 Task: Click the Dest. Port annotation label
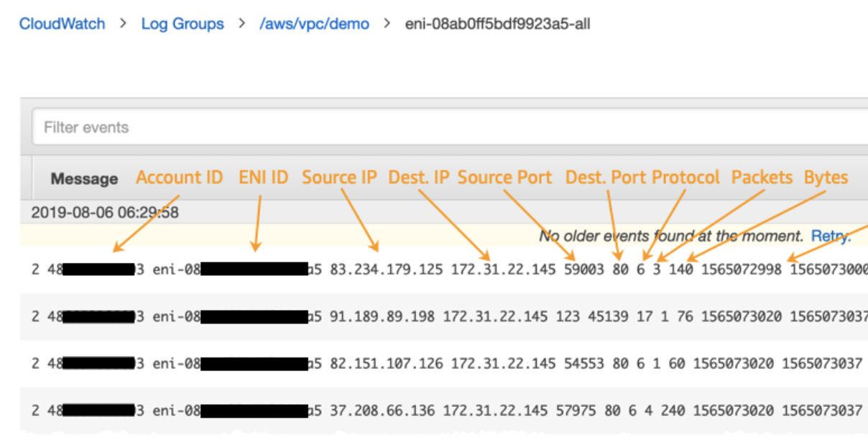click(606, 177)
